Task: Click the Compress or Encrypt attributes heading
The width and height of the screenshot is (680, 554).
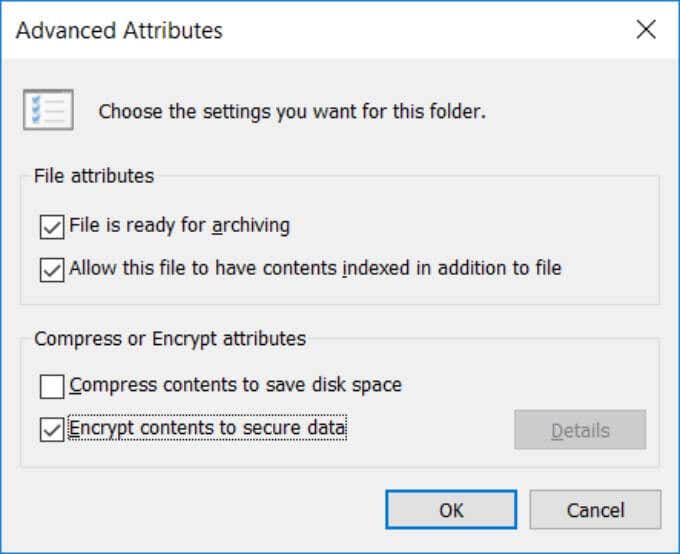Action: (x=170, y=339)
